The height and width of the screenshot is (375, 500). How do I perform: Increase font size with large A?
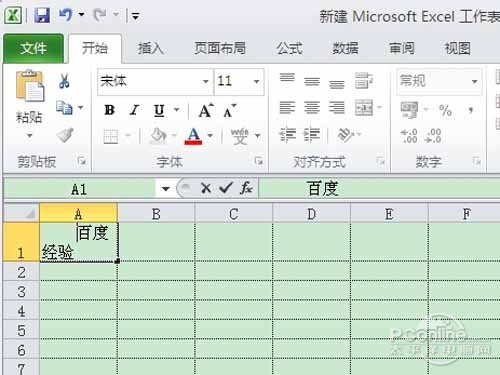point(206,110)
